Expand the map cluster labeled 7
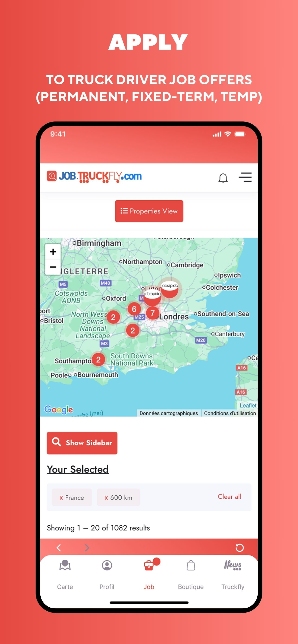298x644 pixels. pos(152,313)
